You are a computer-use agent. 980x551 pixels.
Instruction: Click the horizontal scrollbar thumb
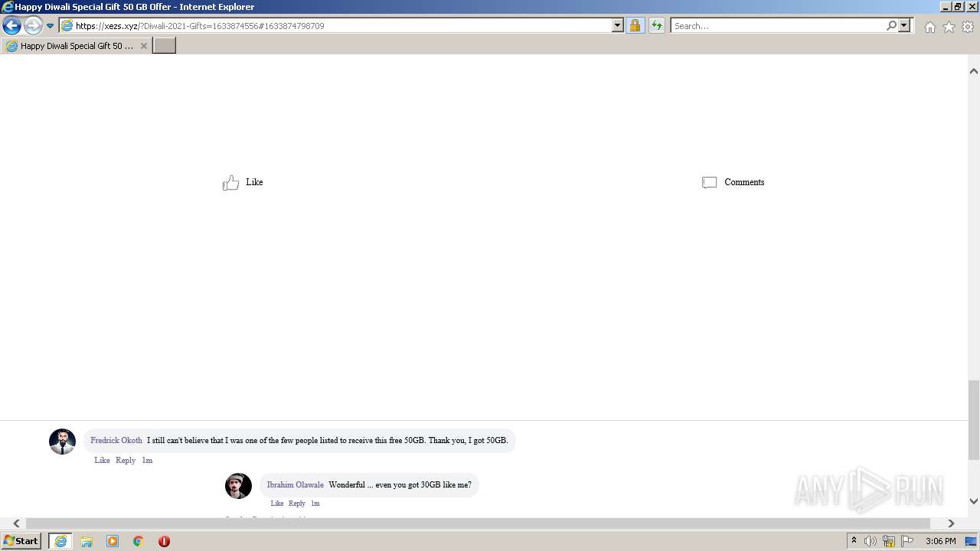click(x=478, y=523)
